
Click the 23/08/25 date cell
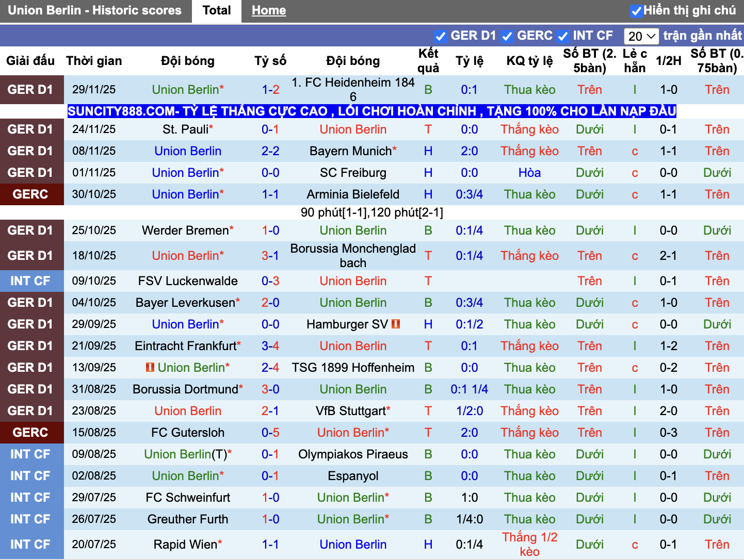[x=94, y=411]
